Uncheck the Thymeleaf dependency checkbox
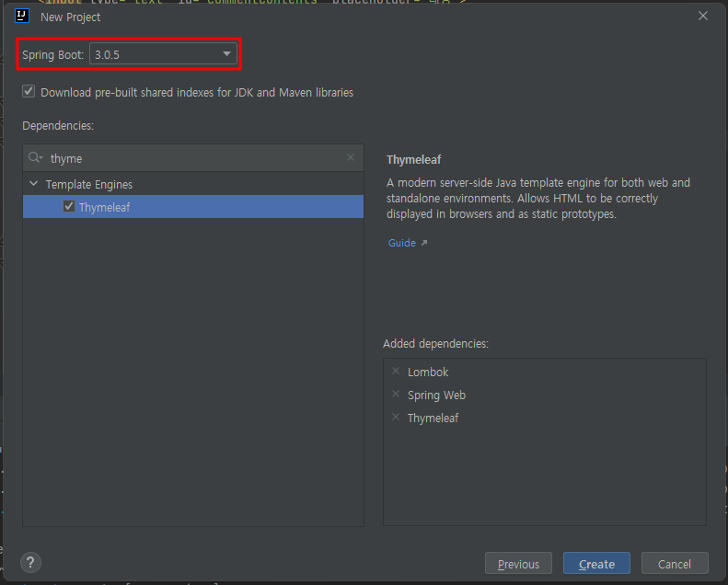The height and width of the screenshot is (585, 728). (x=69, y=206)
